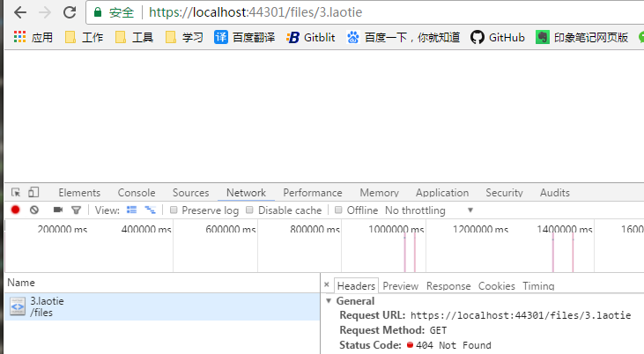Image resolution: width=644 pixels, height=354 pixels.
Task: Select large request rows view icon
Action: [131, 210]
